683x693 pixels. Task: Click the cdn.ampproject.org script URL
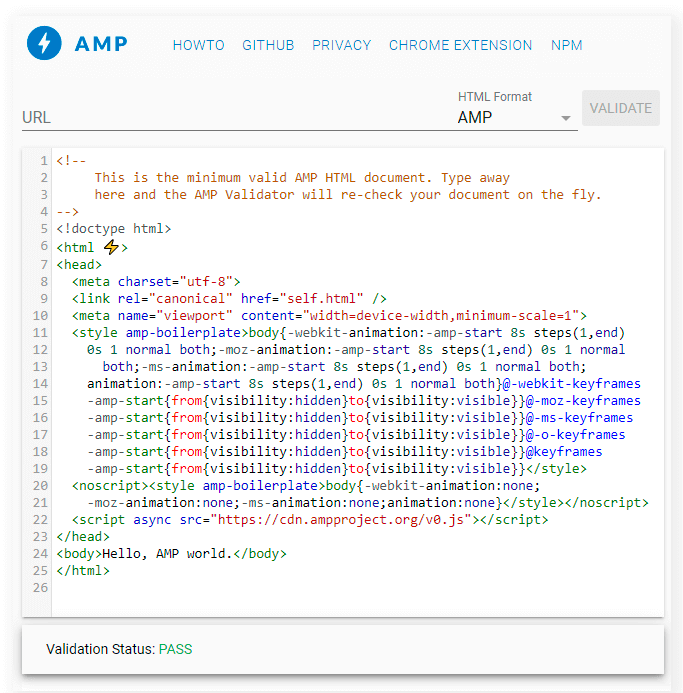point(378,520)
